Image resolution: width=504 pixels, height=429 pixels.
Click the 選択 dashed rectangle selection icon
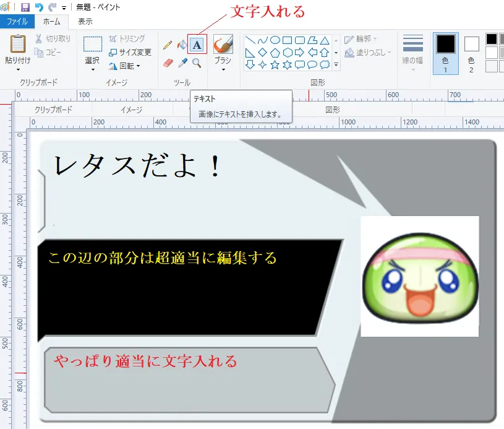[93, 44]
